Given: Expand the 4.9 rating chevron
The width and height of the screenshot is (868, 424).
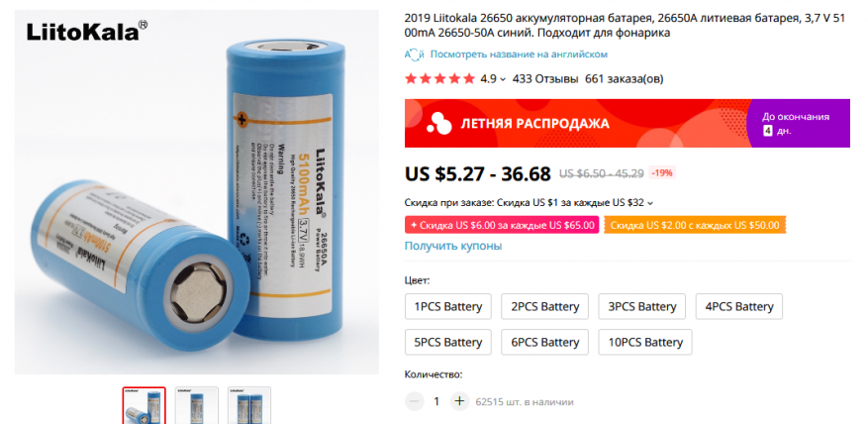Looking at the screenshot, I should coord(503,79).
